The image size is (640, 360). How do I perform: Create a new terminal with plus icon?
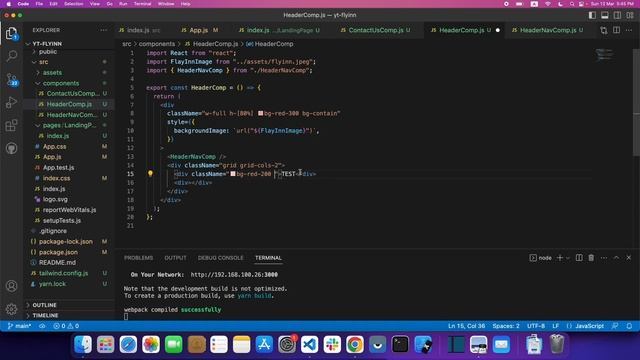[560, 258]
